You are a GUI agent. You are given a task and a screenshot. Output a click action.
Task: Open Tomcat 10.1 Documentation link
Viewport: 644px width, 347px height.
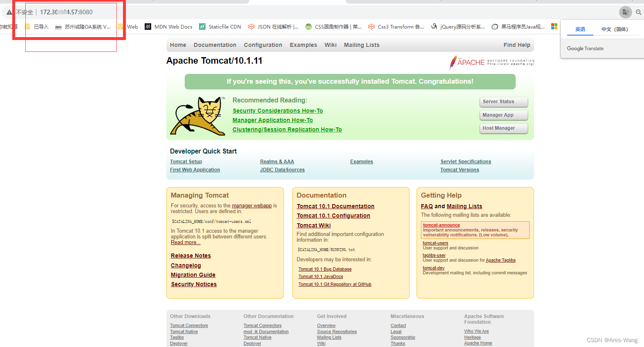pos(335,206)
